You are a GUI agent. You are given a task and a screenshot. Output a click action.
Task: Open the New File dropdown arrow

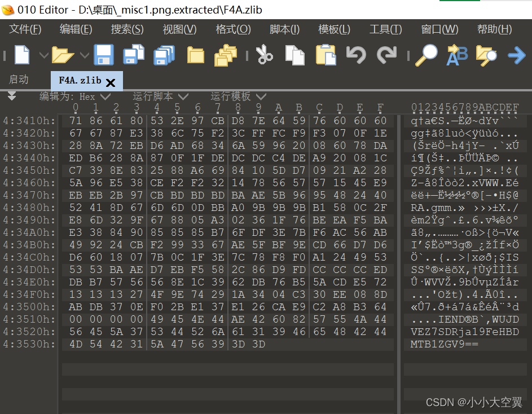44,55
